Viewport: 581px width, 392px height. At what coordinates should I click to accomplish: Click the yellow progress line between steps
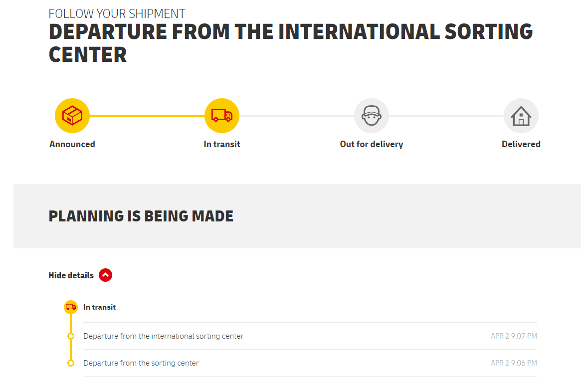[147, 116]
